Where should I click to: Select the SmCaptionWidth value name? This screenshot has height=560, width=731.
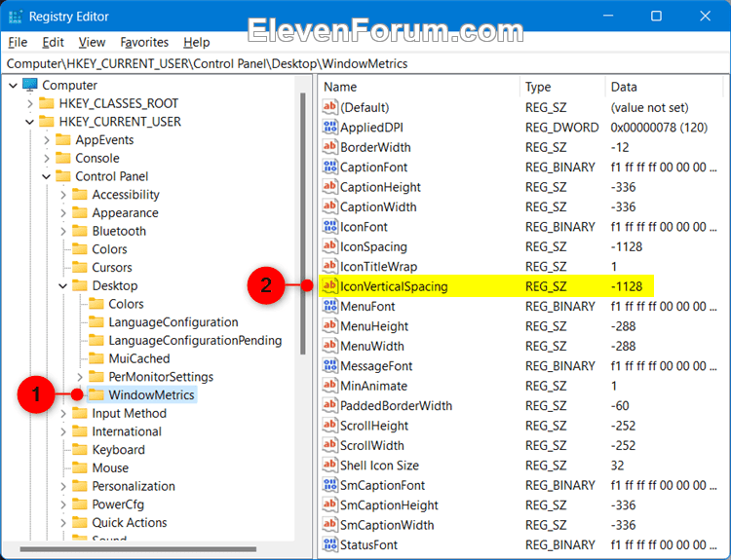(387, 525)
